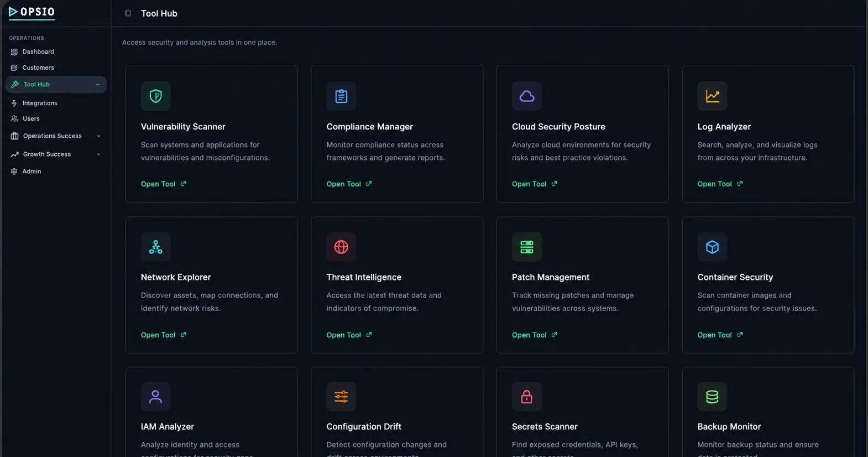
Task: Click the Patch Management card title
Action: point(551,277)
